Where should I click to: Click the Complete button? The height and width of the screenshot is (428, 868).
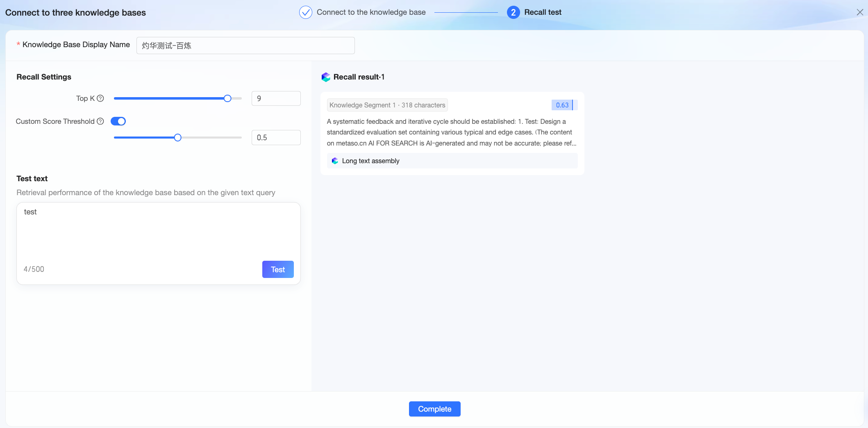point(434,409)
